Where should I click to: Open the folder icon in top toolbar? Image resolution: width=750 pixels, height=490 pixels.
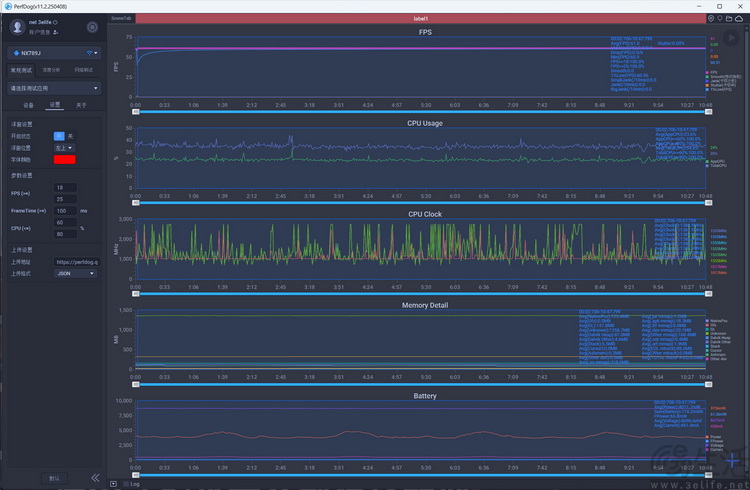pos(729,18)
